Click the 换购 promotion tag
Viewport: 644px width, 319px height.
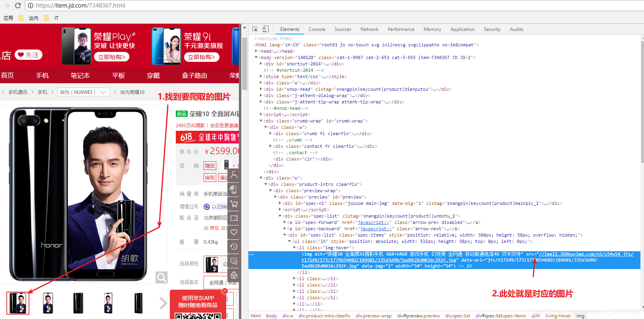coord(210,178)
